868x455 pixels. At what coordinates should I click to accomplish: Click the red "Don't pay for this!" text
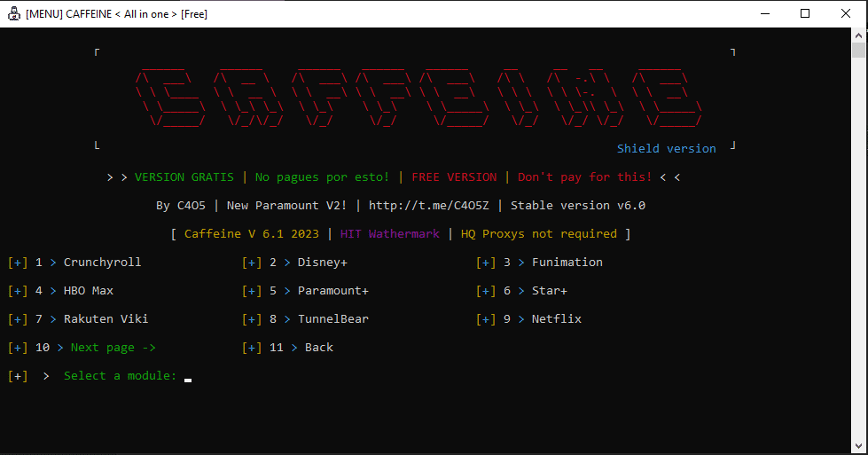[584, 177]
